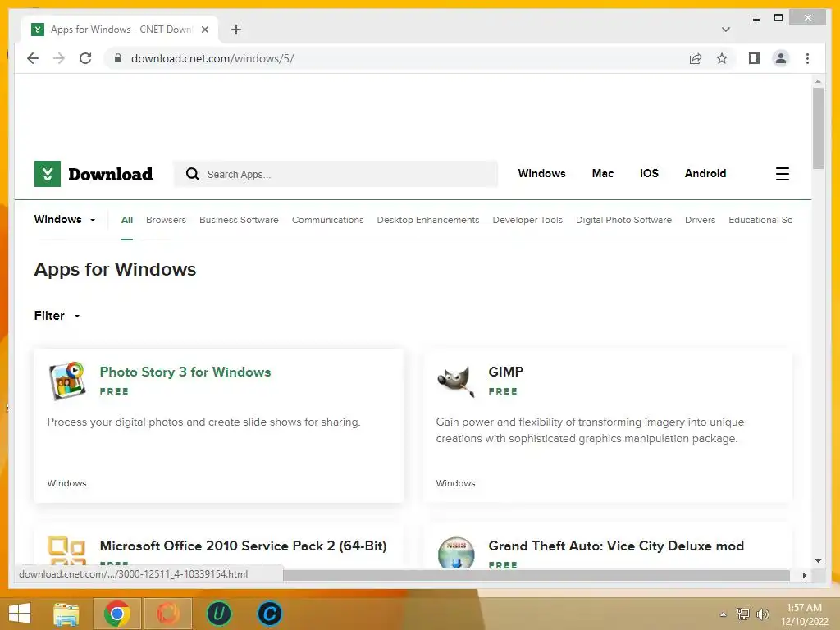The width and height of the screenshot is (840, 630).
Task: Click the FREE label under Photo Story 3
Action: point(114,391)
